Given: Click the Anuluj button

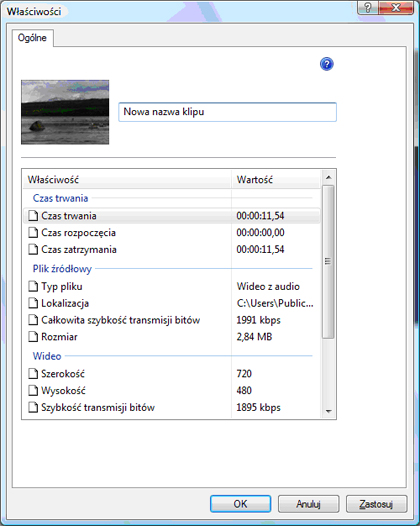Looking at the screenshot, I should 308,504.
